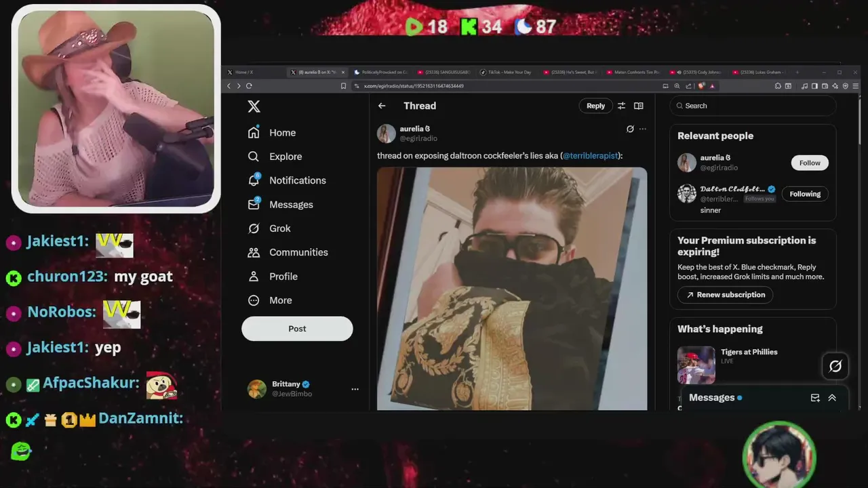
Task: Open the music note playlist icon in toolbar
Action: tap(804, 86)
